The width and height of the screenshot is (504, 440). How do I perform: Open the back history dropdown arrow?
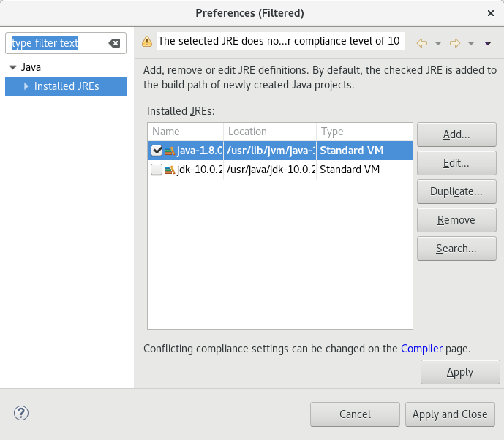(437, 43)
